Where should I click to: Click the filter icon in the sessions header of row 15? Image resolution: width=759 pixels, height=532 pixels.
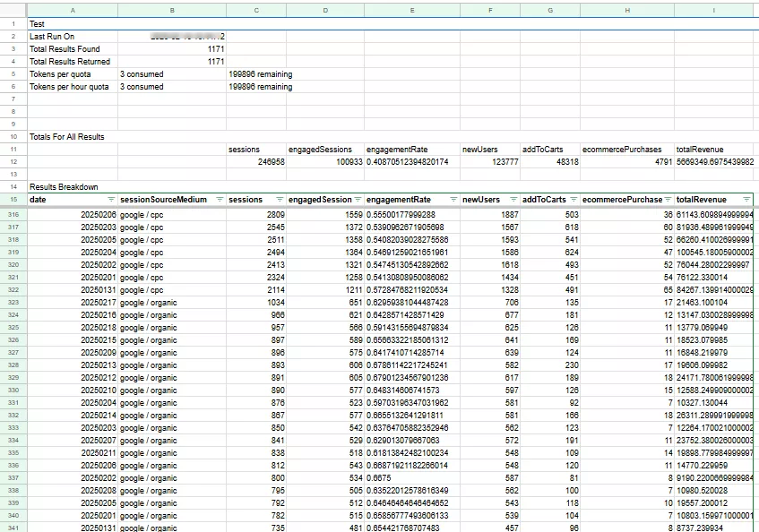[x=280, y=199]
